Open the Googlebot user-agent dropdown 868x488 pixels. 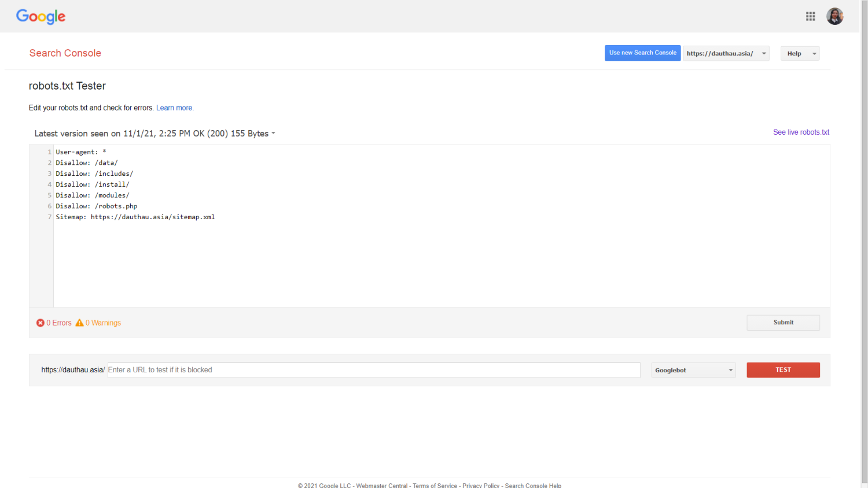tap(693, 370)
